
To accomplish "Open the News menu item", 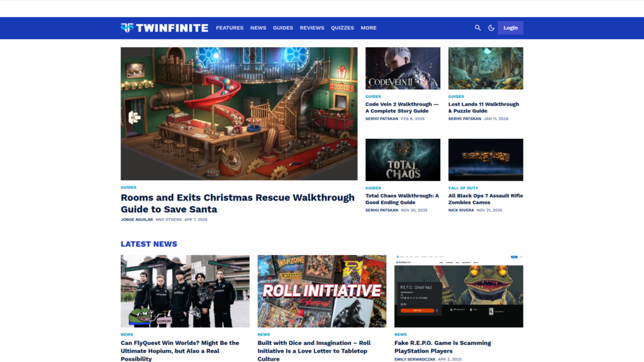I will 258,28.
